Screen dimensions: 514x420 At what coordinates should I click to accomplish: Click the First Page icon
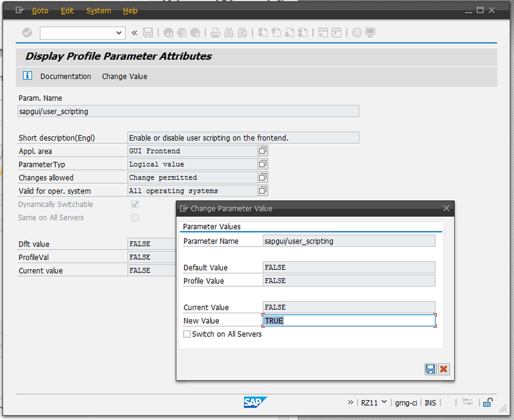[263, 33]
